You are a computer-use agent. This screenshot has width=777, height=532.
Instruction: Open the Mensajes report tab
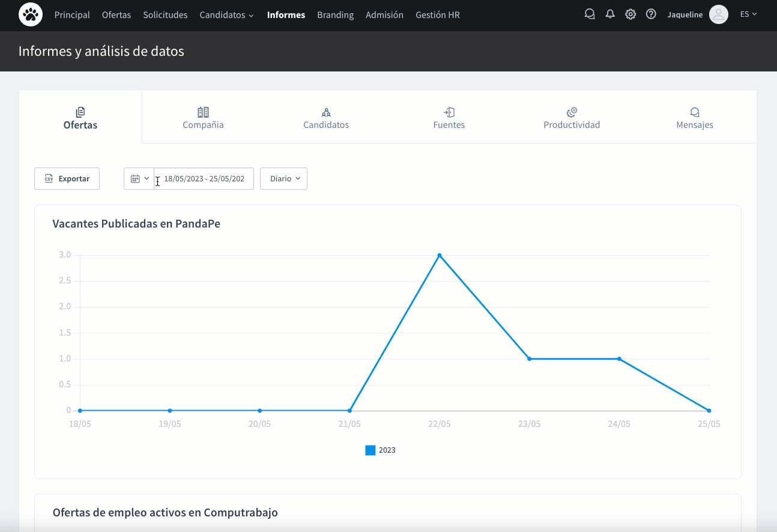(694, 118)
